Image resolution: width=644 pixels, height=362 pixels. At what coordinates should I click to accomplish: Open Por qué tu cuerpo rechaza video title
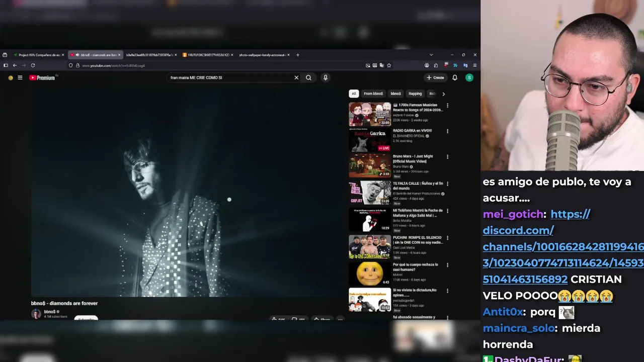[415, 267]
